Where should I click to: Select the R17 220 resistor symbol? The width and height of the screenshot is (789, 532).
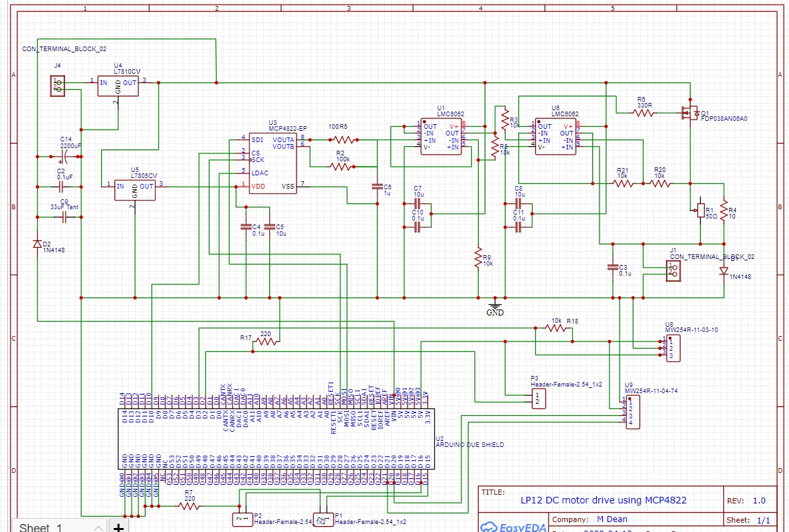point(266,341)
